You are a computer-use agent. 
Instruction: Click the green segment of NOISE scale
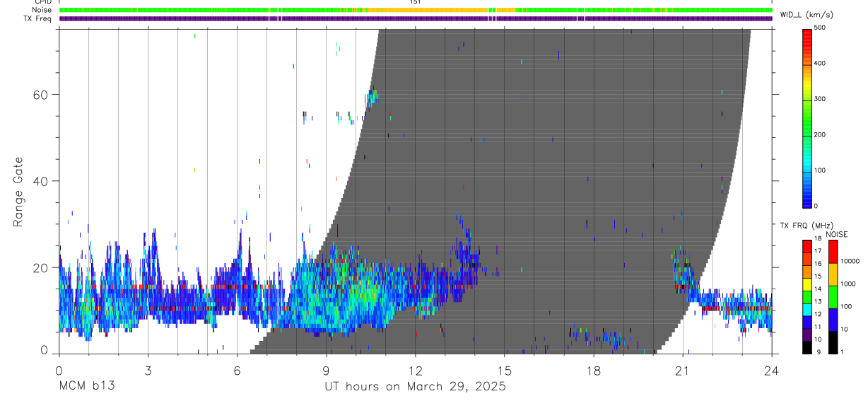832,296
